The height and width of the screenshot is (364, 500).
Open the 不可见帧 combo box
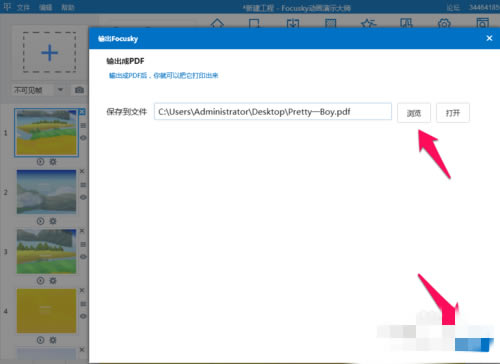(x=38, y=90)
